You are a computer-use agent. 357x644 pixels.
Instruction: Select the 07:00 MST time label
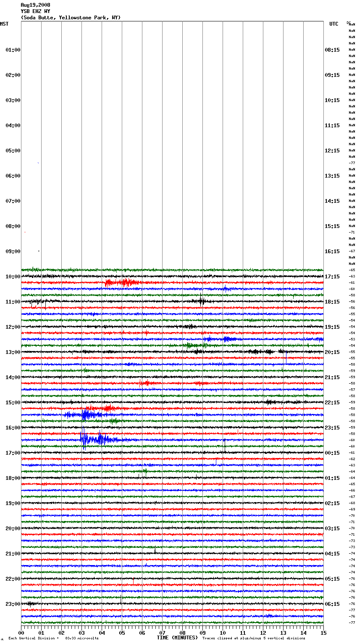click(13, 201)
